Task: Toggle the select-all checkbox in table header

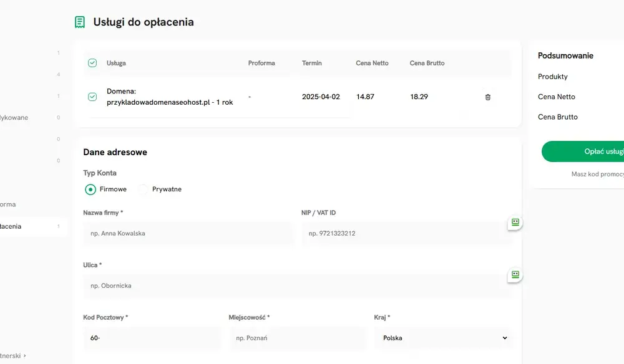Action: 92,63
